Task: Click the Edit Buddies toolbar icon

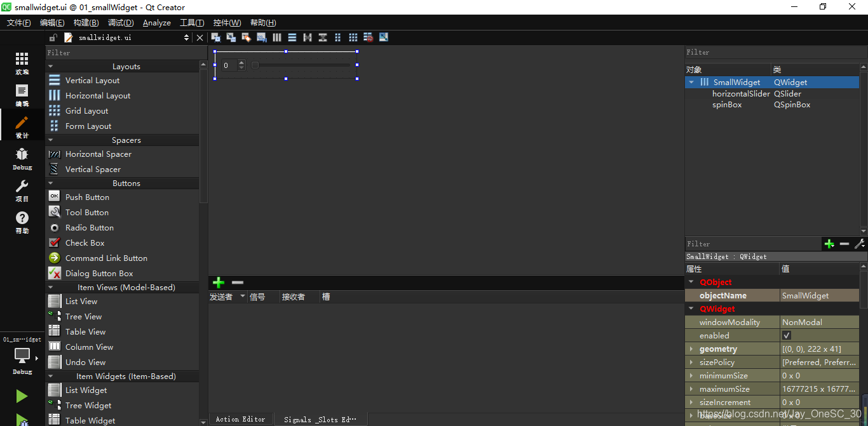Action: point(247,37)
